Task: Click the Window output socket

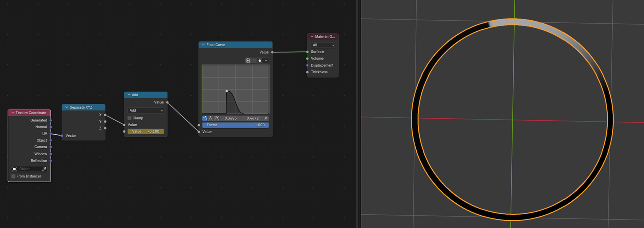Action: [x=51, y=154]
